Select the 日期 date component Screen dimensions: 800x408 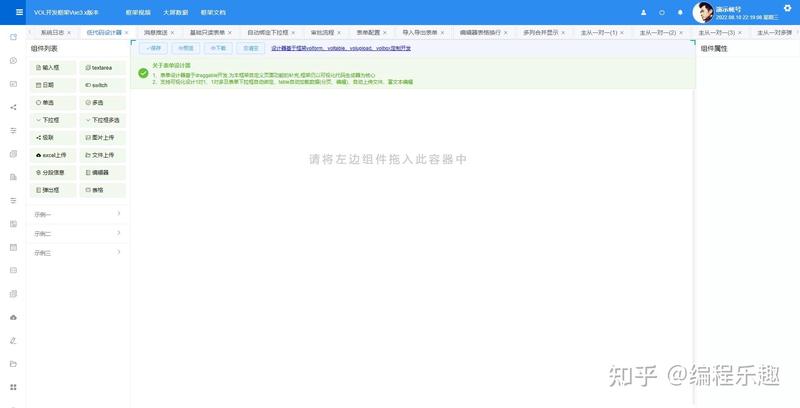coord(53,85)
